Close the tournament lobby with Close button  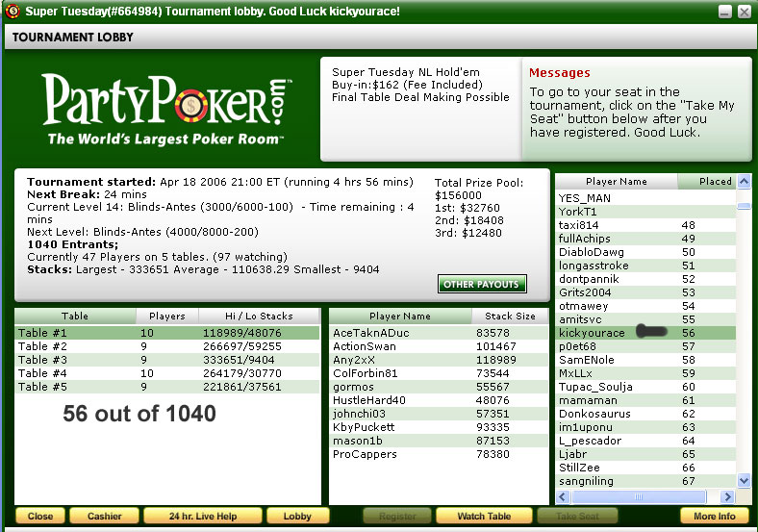pyautogui.click(x=40, y=517)
